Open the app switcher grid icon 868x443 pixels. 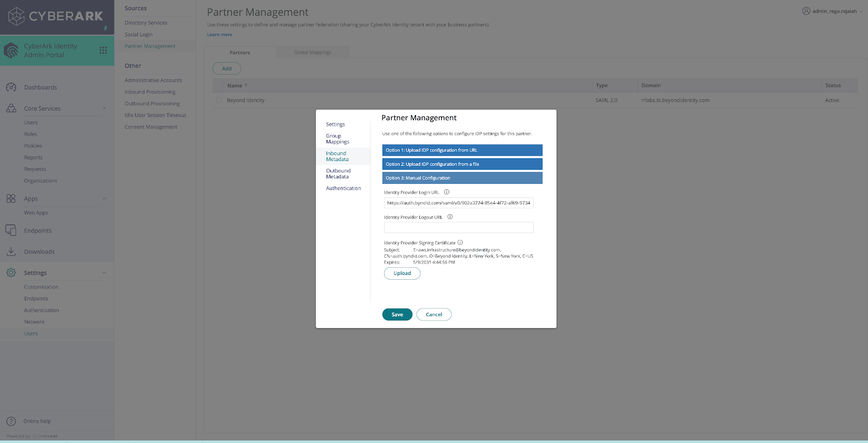click(x=103, y=50)
